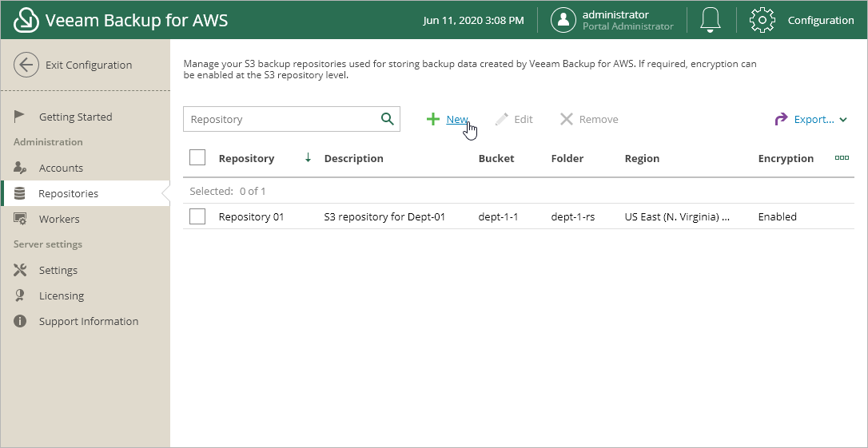Sort by the Repository column header

point(246,158)
